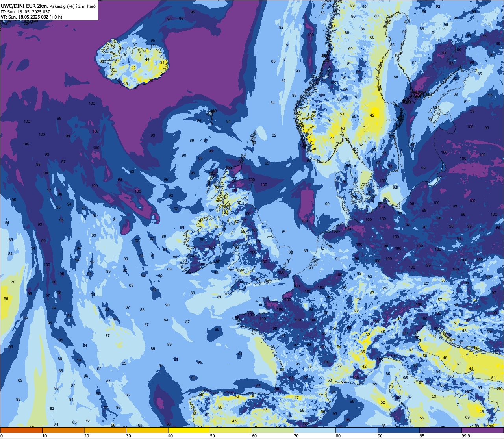
Task: Click the humidity value 70 at the left map edge
Action: pos(13,282)
